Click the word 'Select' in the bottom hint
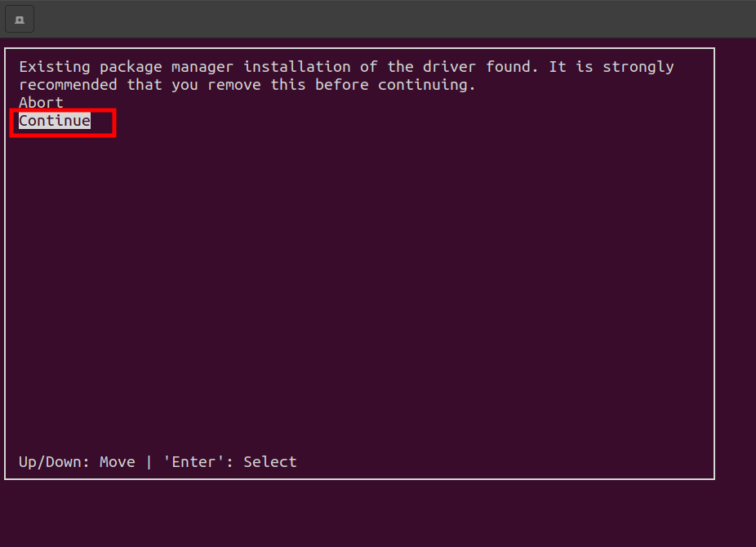This screenshot has height=547, width=756. [x=270, y=462]
